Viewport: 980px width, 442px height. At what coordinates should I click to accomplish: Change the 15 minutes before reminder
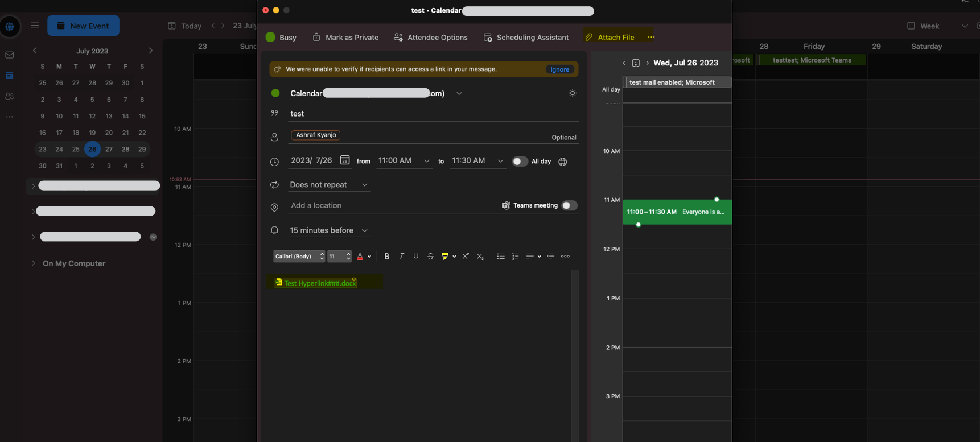coord(329,230)
